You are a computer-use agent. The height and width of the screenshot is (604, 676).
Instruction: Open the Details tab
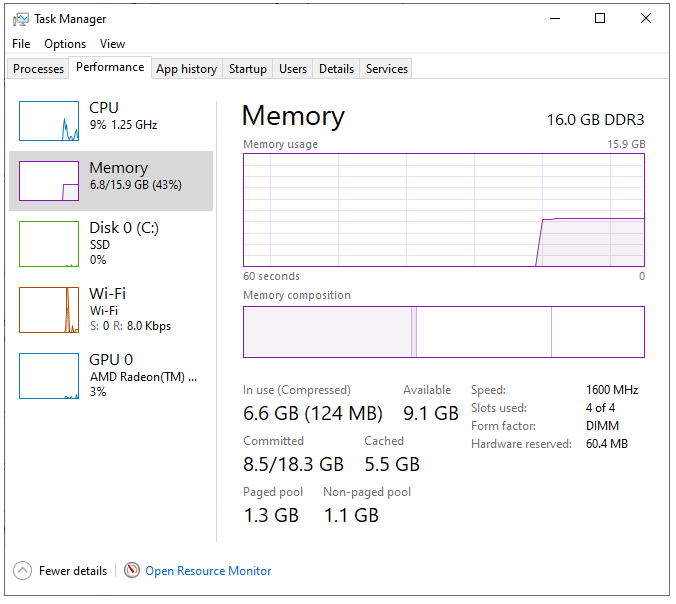point(336,69)
